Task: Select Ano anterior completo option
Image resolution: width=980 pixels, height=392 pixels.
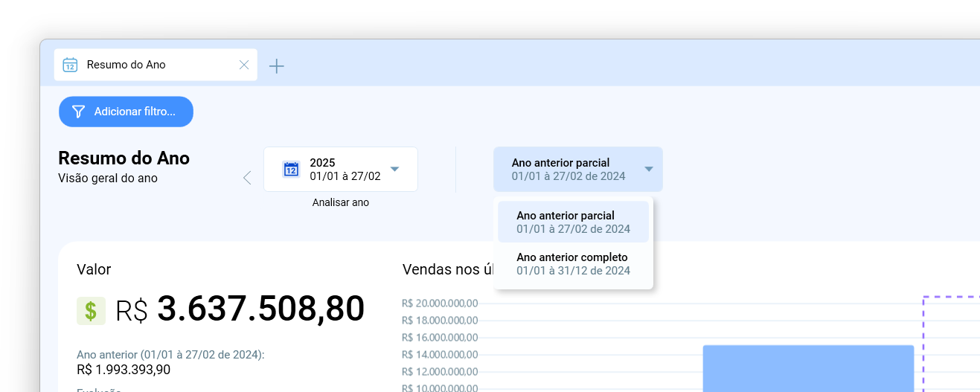Action: click(x=573, y=263)
